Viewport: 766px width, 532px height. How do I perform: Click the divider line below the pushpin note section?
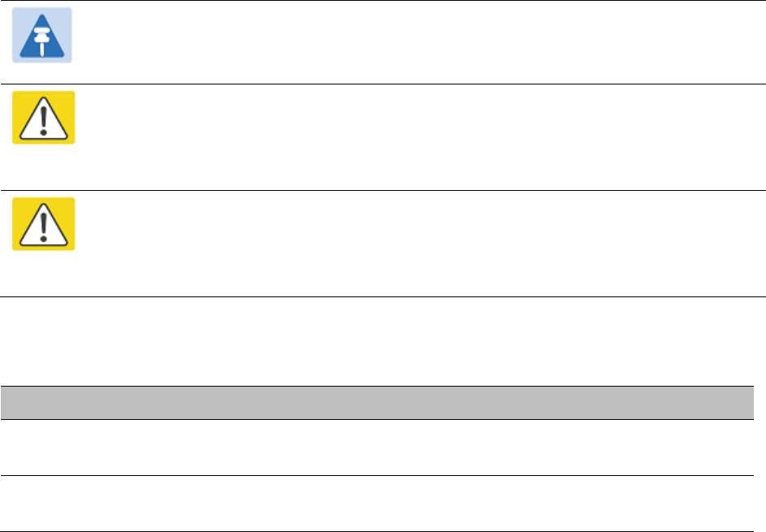tap(383, 84)
